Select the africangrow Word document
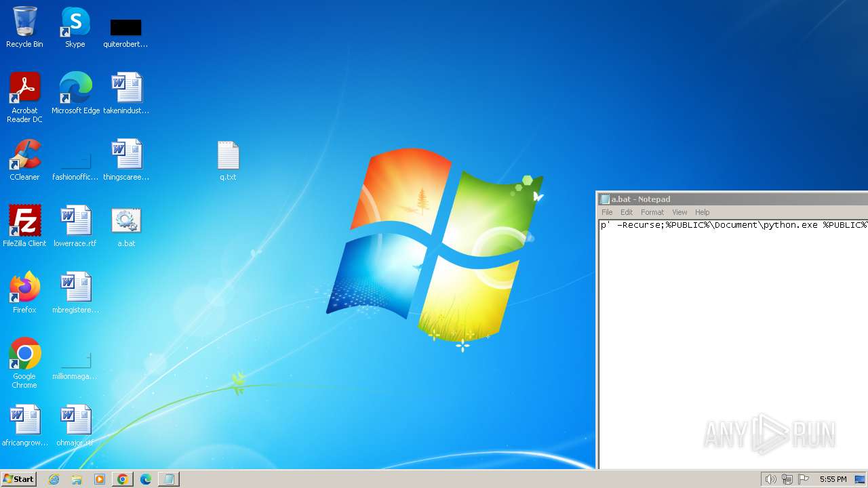Viewport: 868px width, 488px height. [x=24, y=425]
